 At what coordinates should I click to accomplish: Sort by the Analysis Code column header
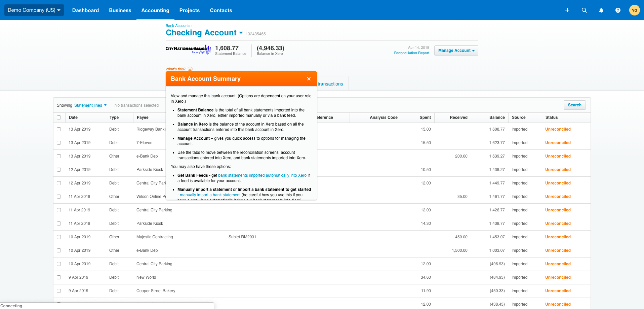click(x=384, y=117)
